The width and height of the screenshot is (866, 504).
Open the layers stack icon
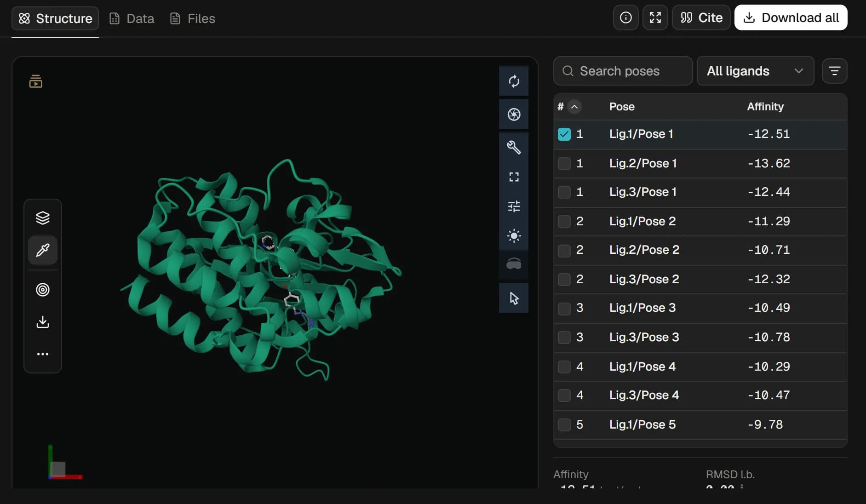tap(43, 218)
